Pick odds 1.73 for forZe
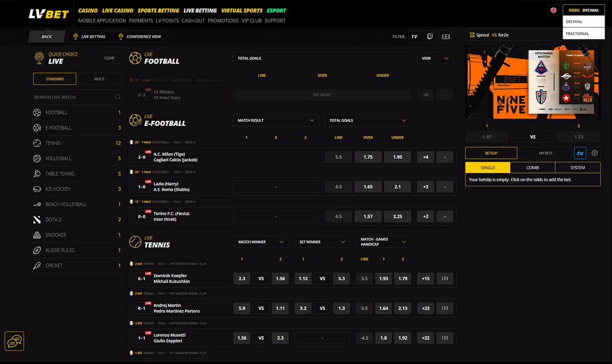 (x=579, y=137)
